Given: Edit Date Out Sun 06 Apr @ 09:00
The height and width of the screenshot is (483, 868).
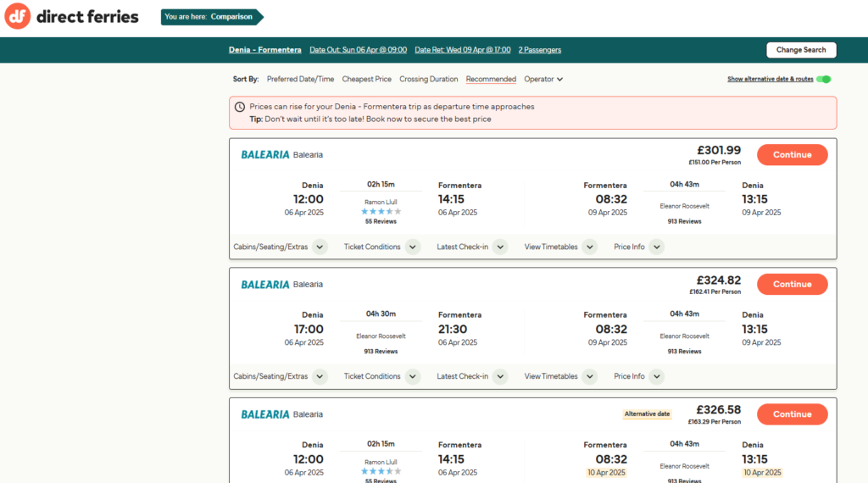Looking at the screenshot, I should pyautogui.click(x=359, y=50).
